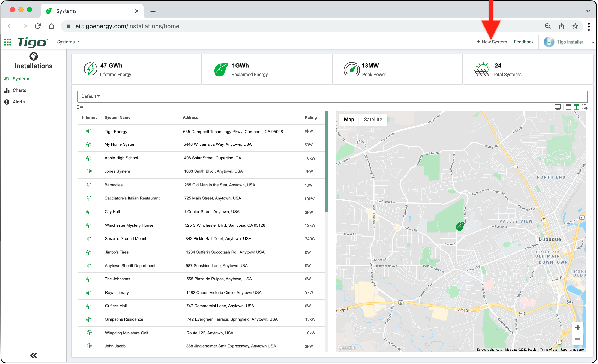
Task: Open the browser share icon
Action: (x=561, y=26)
